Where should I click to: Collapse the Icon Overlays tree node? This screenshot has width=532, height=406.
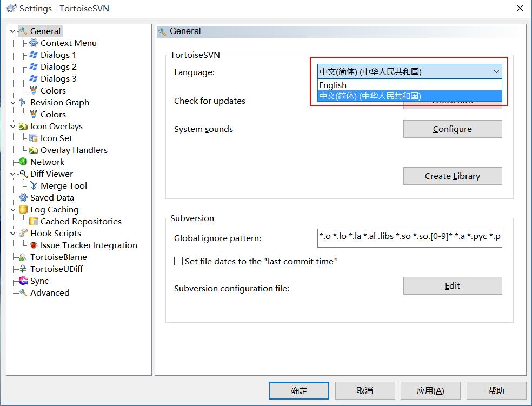(13, 127)
